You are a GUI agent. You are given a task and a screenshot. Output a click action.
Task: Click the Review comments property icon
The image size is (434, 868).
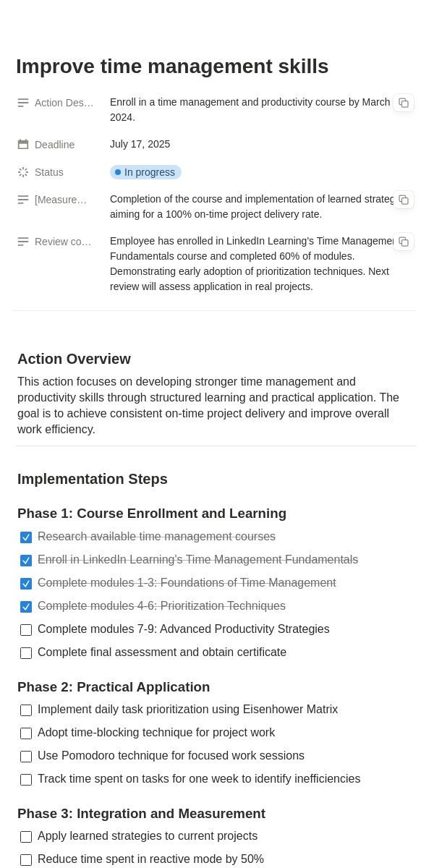23,242
